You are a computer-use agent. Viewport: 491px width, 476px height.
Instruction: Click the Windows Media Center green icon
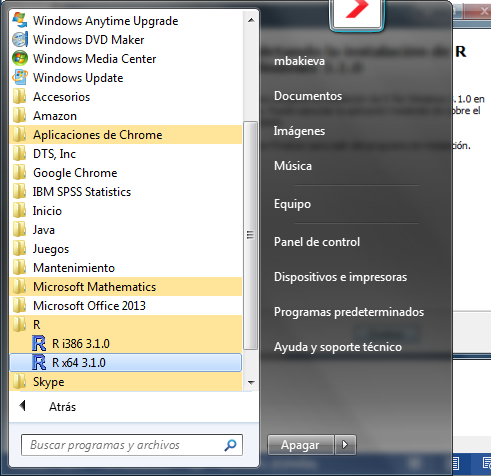click(20, 58)
